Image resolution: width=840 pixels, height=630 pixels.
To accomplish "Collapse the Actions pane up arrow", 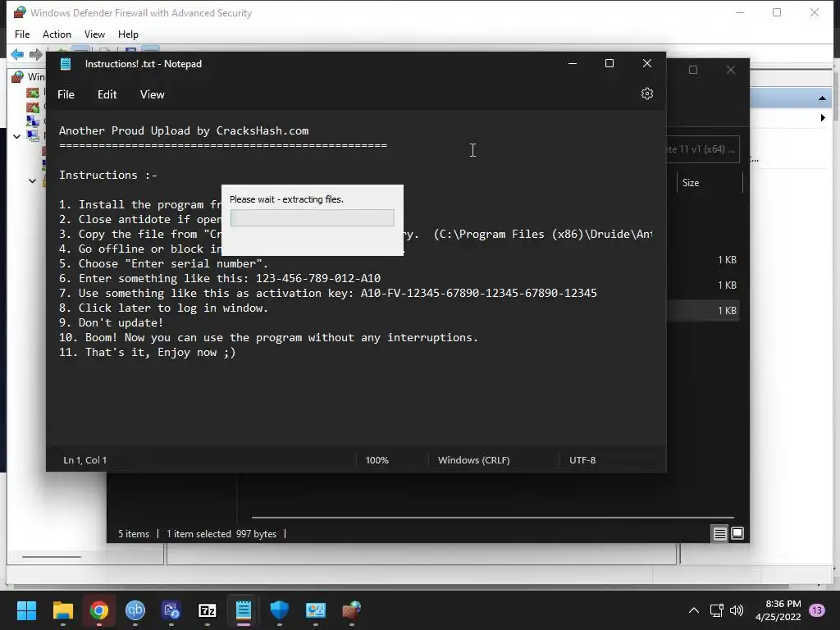I will point(822,98).
